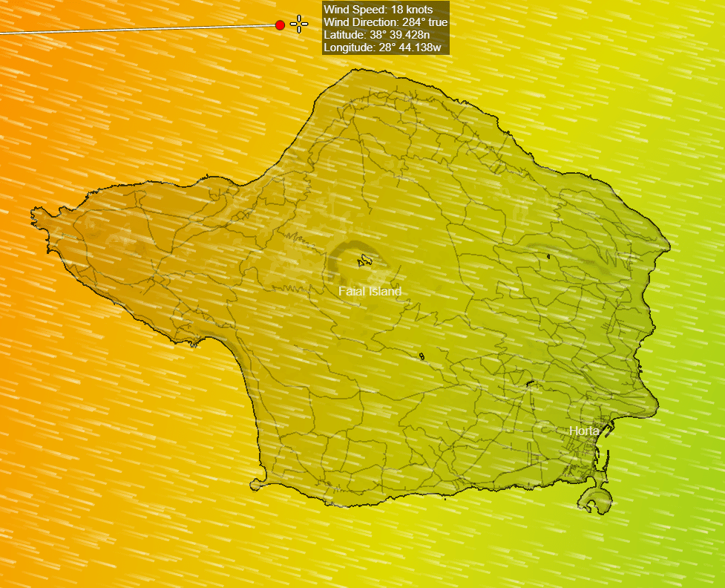The height and width of the screenshot is (588, 725).
Task: Click the Wind Speed 18 knots reading
Action: 368,10
